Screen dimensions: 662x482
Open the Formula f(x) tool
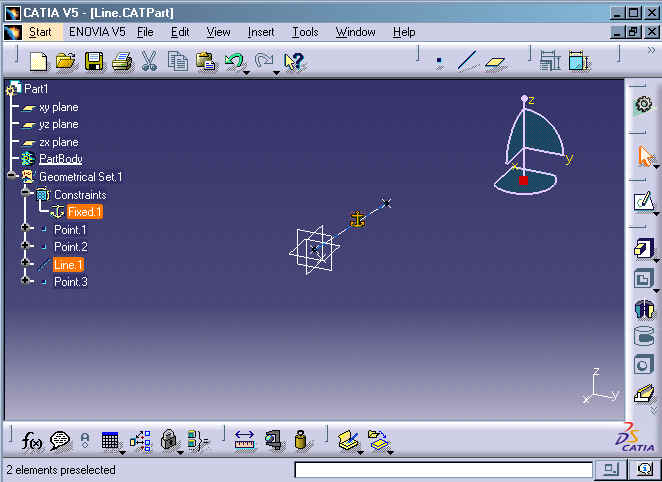[32, 441]
